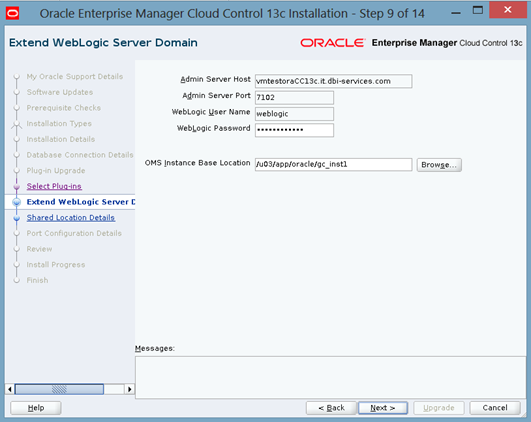531x422 pixels.
Task: Go Back to previous step
Action: click(331, 408)
